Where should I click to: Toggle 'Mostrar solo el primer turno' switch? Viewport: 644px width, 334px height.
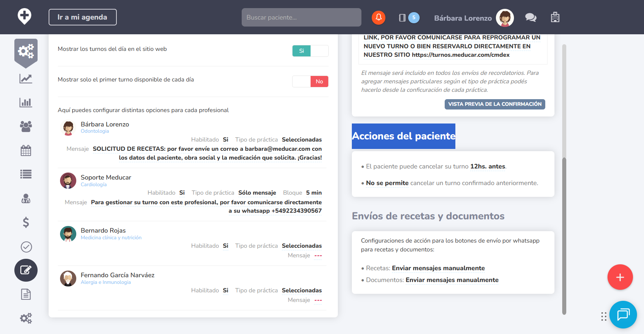310,81
